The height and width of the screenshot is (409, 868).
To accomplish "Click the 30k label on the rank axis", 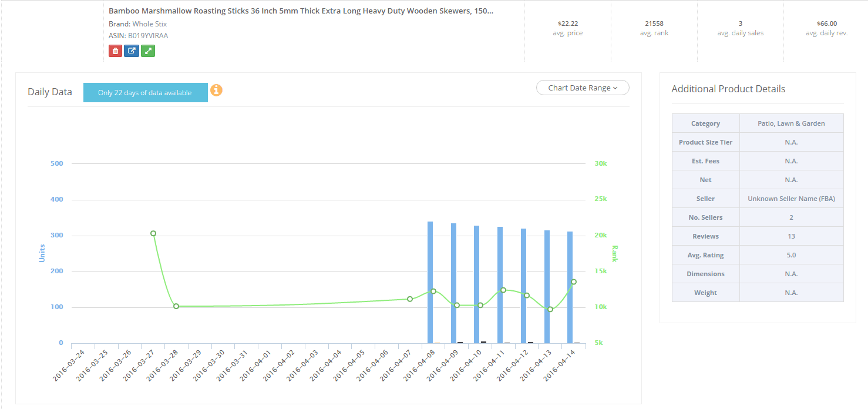I will coord(600,163).
